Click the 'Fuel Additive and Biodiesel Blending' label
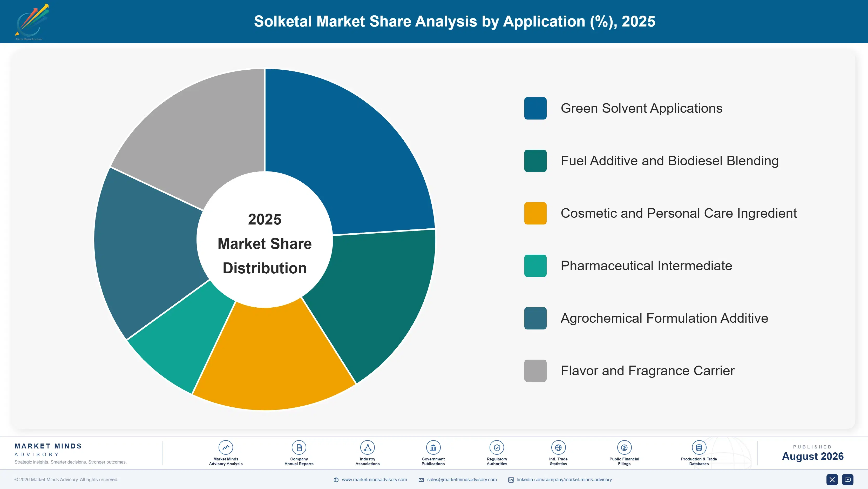This screenshot has width=868, height=489. 669,161
